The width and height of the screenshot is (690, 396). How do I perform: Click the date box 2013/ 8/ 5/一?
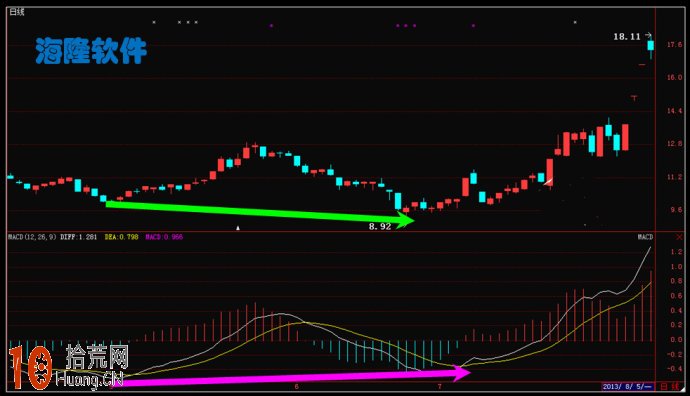click(x=628, y=387)
